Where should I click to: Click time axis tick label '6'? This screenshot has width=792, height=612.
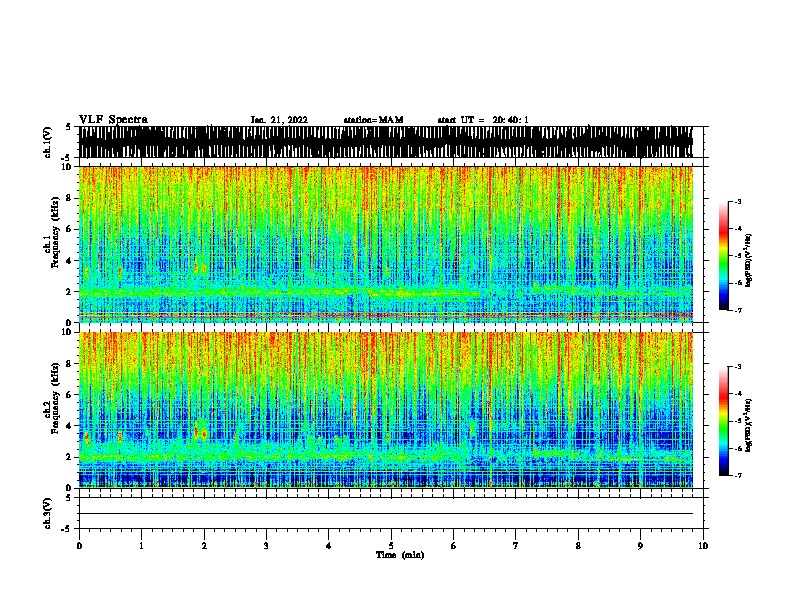coord(454,546)
